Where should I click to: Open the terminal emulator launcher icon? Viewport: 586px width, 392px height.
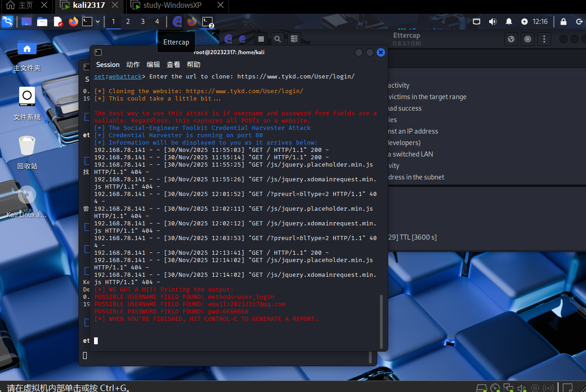pos(87,22)
